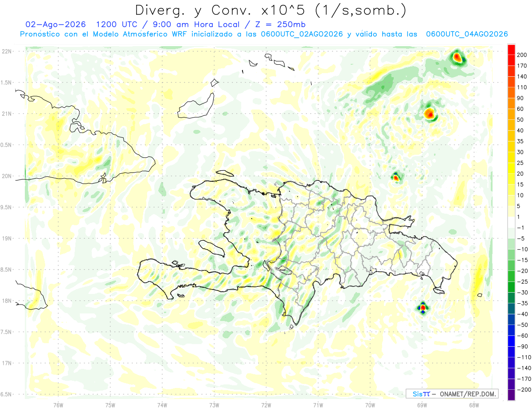The width and height of the screenshot is (532, 411).
Task: Click the longitude label "76W"
Action: pyautogui.click(x=58, y=405)
